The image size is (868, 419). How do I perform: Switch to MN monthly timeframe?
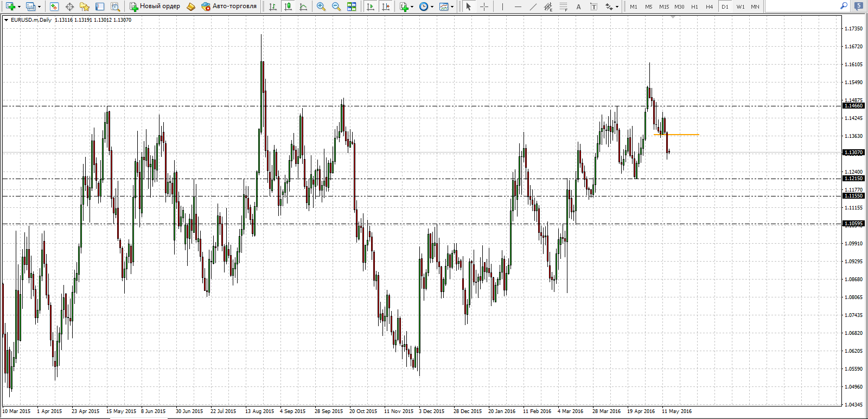tap(755, 7)
